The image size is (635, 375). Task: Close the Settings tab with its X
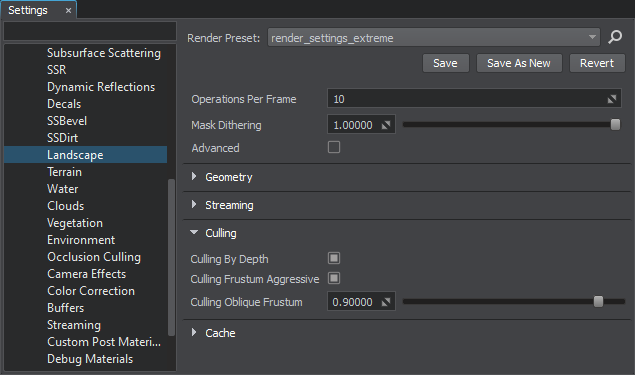(68, 11)
